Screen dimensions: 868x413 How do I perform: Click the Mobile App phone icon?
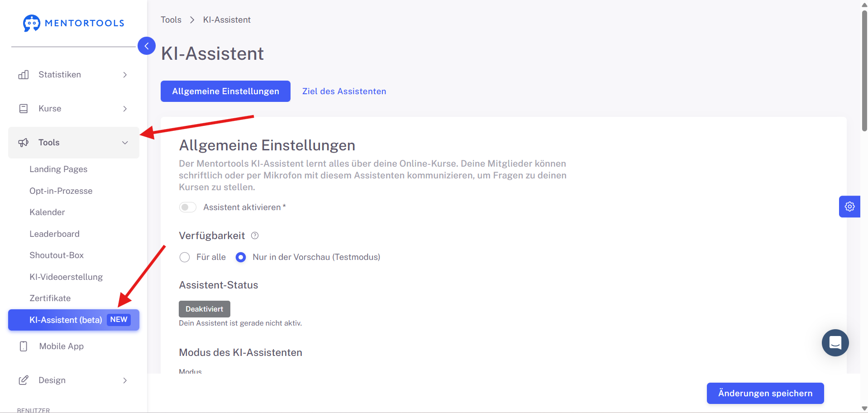point(24,346)
